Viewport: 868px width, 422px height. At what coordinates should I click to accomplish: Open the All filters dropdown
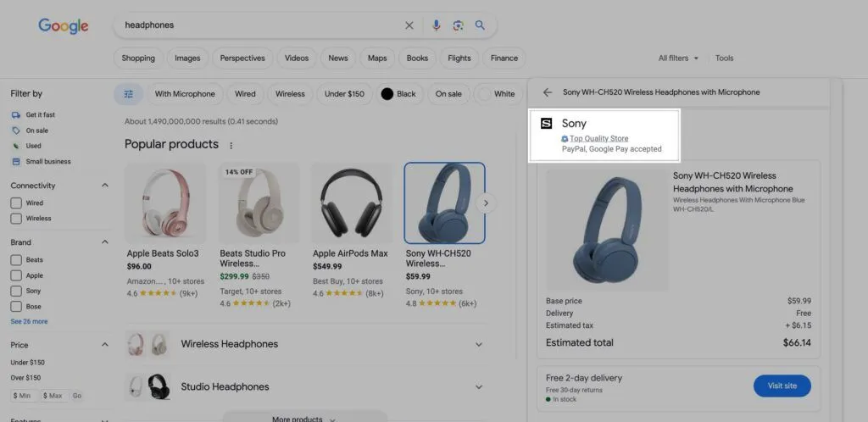pyautogui.click(x=678, y=58)
